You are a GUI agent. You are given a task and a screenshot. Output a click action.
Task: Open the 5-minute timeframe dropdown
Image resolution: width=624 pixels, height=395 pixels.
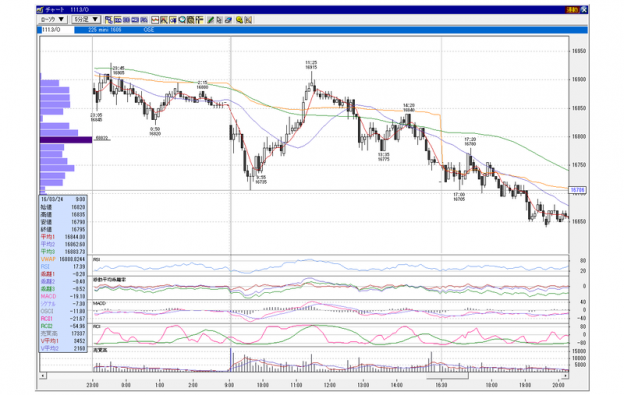pyautogui.click(x=86, y=19)
